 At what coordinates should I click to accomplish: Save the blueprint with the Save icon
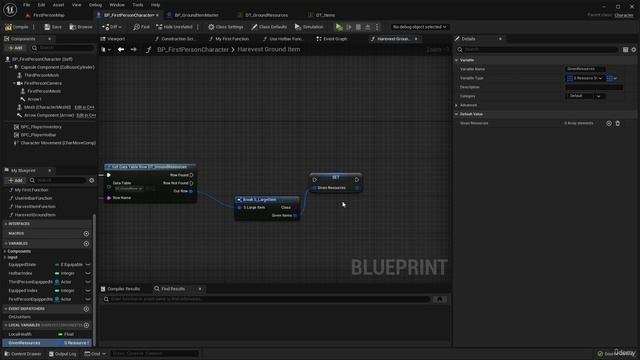(x=53, y=27)
